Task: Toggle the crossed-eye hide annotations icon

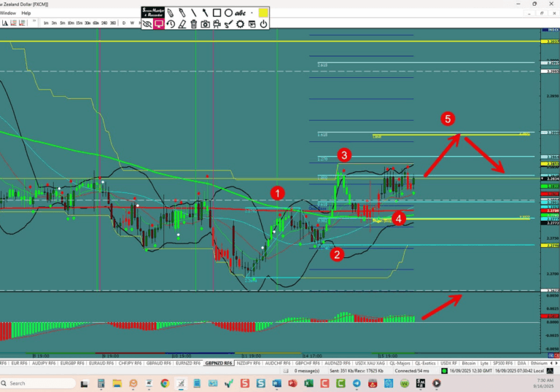Action: pos(147,24)
